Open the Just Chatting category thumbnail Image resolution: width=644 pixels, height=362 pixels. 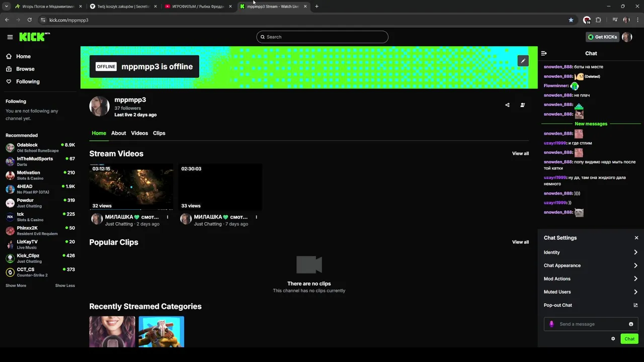tap(112, 331)
